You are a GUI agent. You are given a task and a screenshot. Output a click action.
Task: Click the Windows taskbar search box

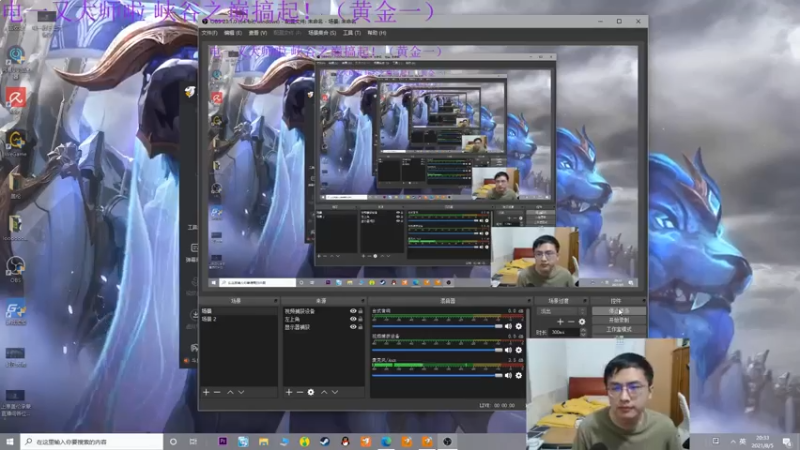(92, 442)
